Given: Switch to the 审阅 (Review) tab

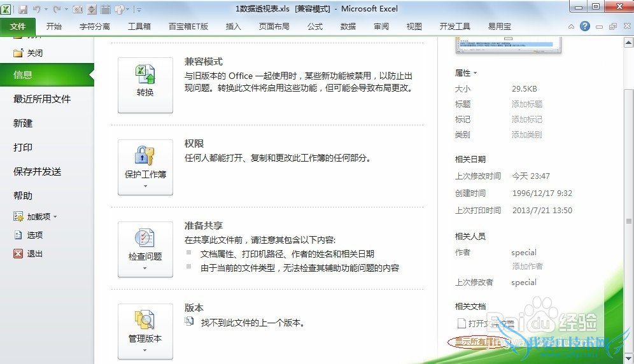Looking at the screenshot, I should [x=381, y=27].
